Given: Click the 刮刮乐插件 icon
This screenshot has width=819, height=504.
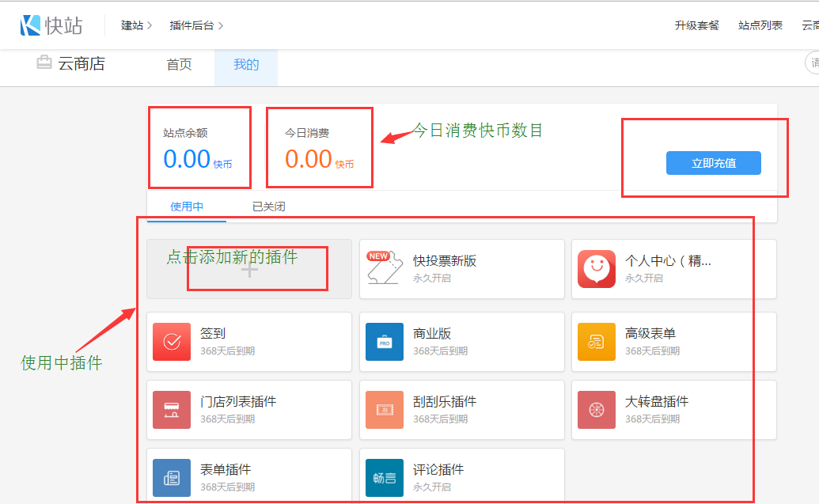Looking at the screenshot, I should click(384, 410).
